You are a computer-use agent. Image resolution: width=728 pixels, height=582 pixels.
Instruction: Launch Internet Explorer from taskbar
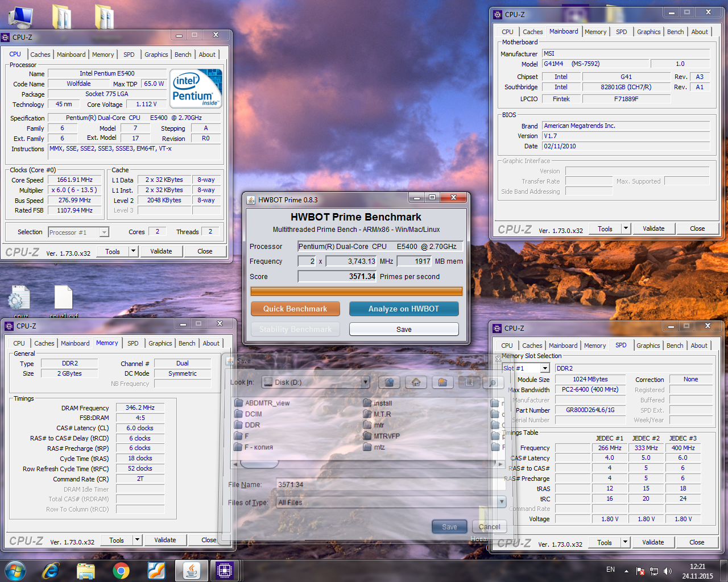[x=51, y=570]
